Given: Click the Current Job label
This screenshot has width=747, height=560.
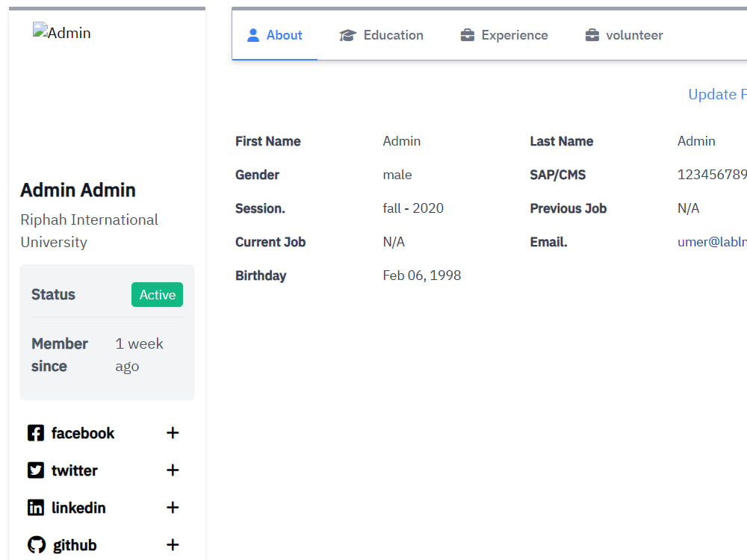Looking at the screenshot, I should pos(270,242).
